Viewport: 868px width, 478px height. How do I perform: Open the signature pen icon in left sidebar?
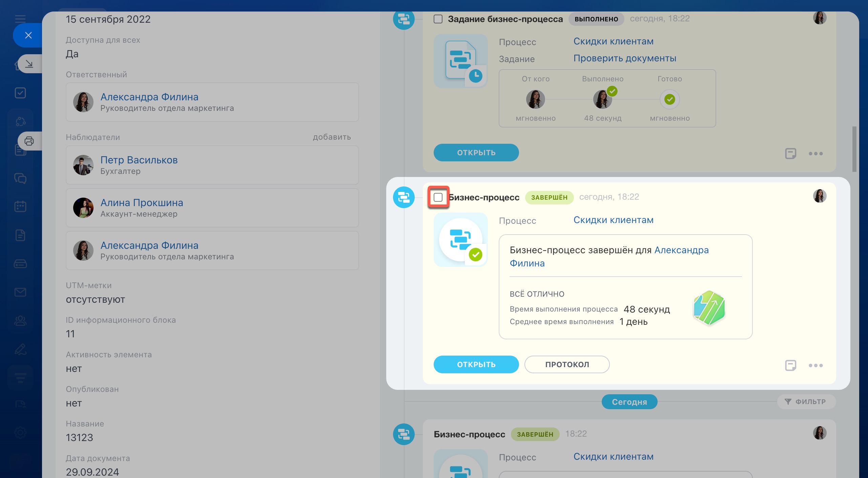coord(20,349)
